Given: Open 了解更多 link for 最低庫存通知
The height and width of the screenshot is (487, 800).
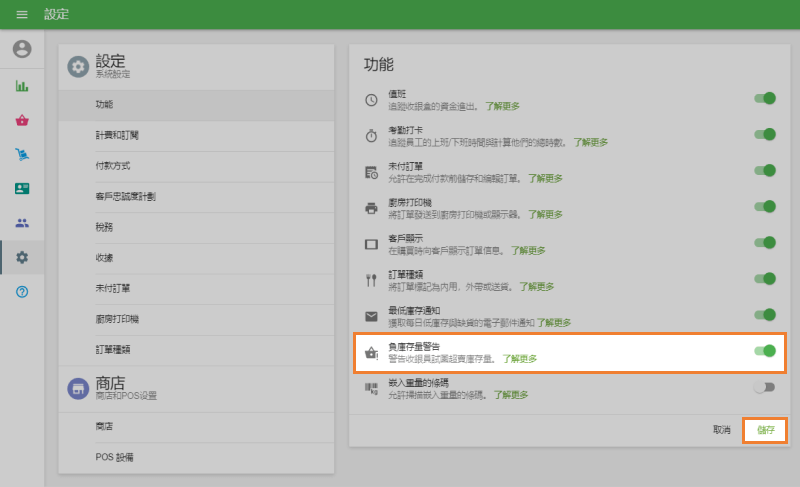Looking at the screenshot, I should click(x=554, y=323).
